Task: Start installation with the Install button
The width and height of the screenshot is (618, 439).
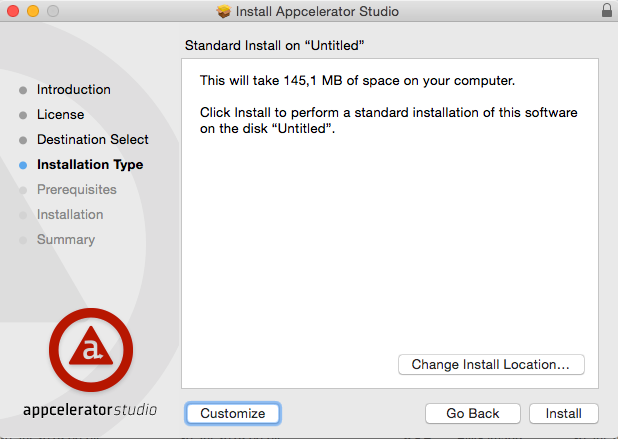Action: (x=564, y=413)
